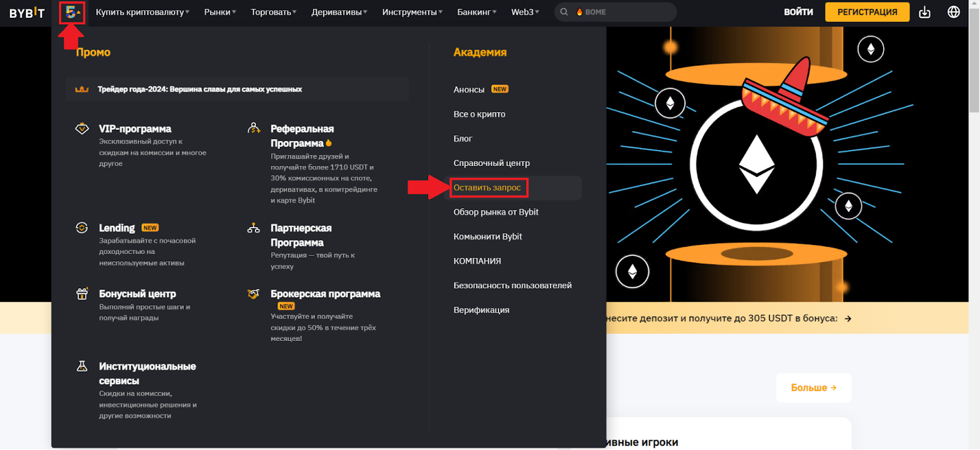The width and height of the screenshot is (980, 450).
Task: Click the BOME search input field
Action: click(x=616, y=12)
